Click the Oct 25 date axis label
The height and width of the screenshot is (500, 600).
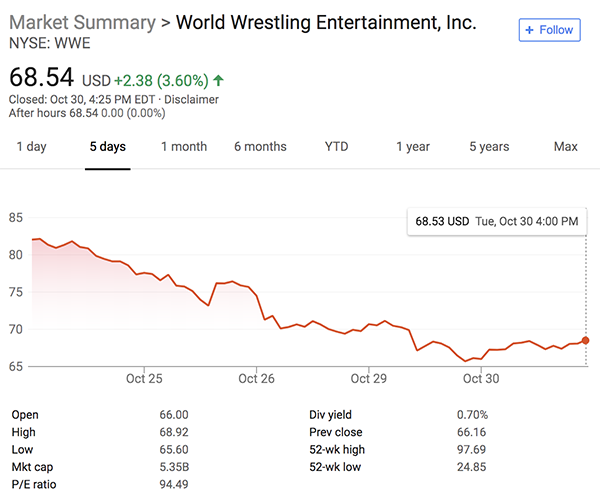[x=144, y=379]
